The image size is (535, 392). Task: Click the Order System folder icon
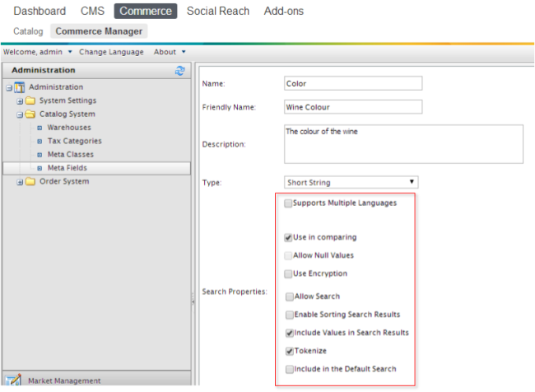pos(30,182)
